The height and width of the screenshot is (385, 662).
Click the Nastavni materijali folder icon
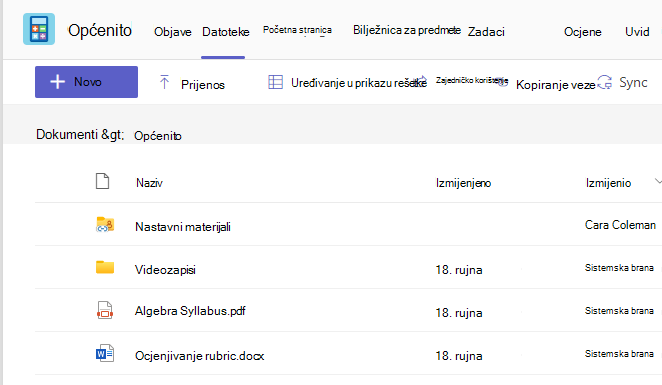click(x=105, y=225)
